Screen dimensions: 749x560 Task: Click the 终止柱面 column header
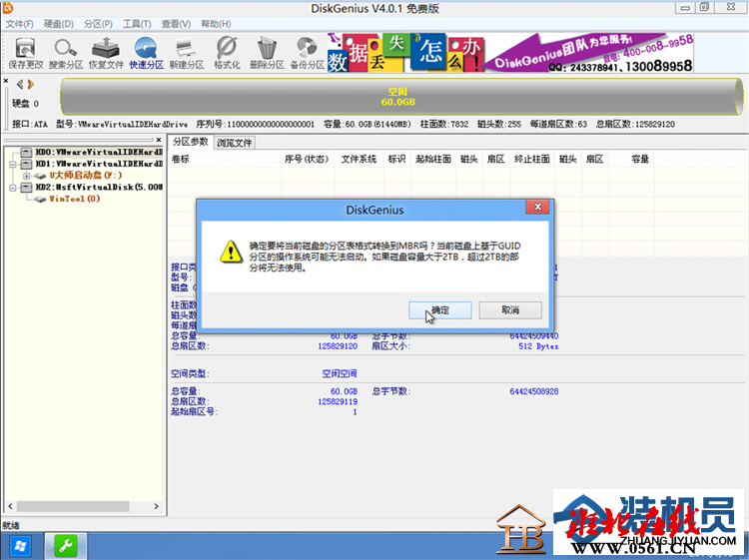tap(532, 159)
